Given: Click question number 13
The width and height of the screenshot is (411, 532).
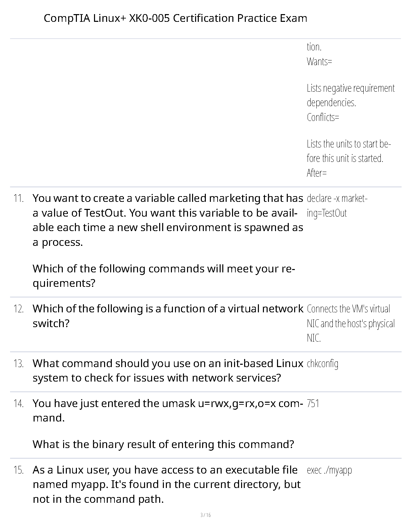Looking at the screenshot, I should pyautogui.click(x=19, y=364).
